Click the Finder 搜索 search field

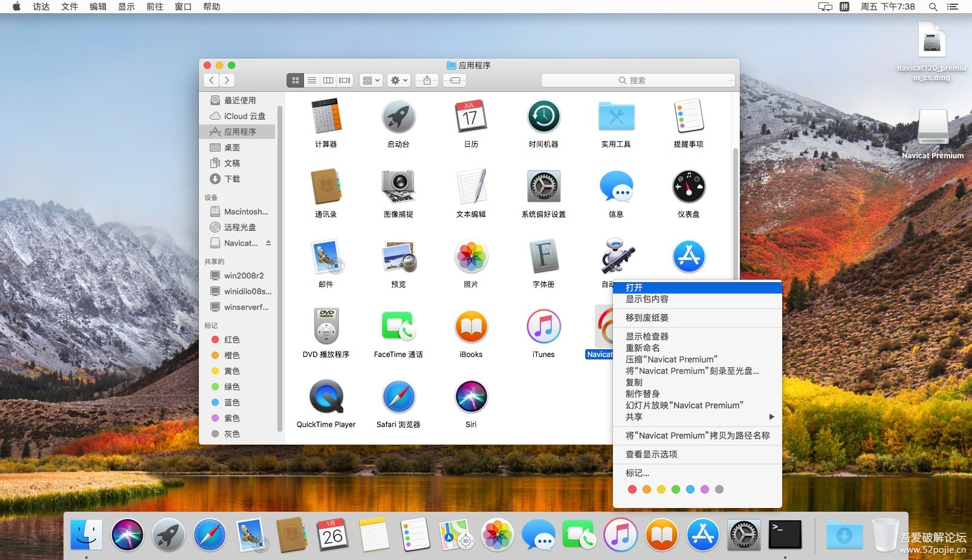638,80
